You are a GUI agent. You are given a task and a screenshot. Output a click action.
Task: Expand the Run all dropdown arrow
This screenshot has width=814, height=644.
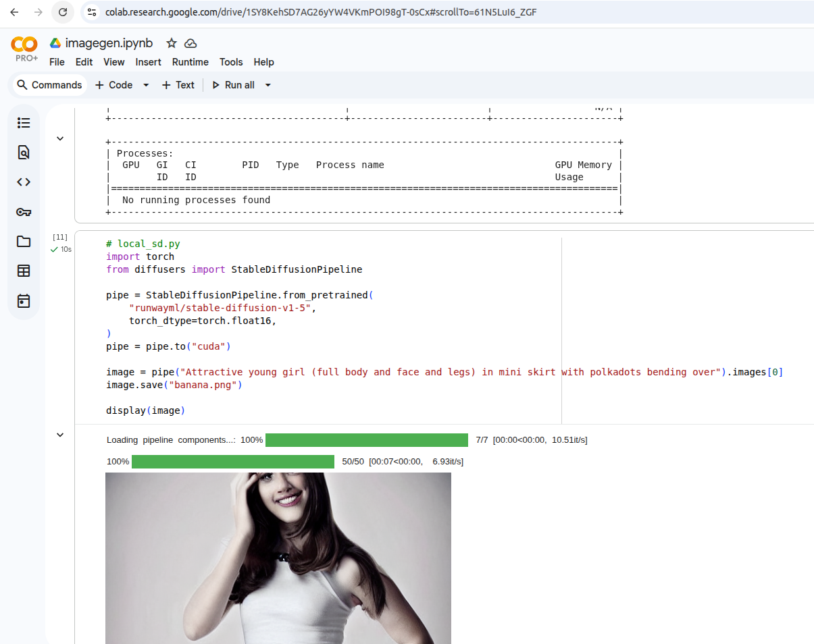tap(268, 85)
